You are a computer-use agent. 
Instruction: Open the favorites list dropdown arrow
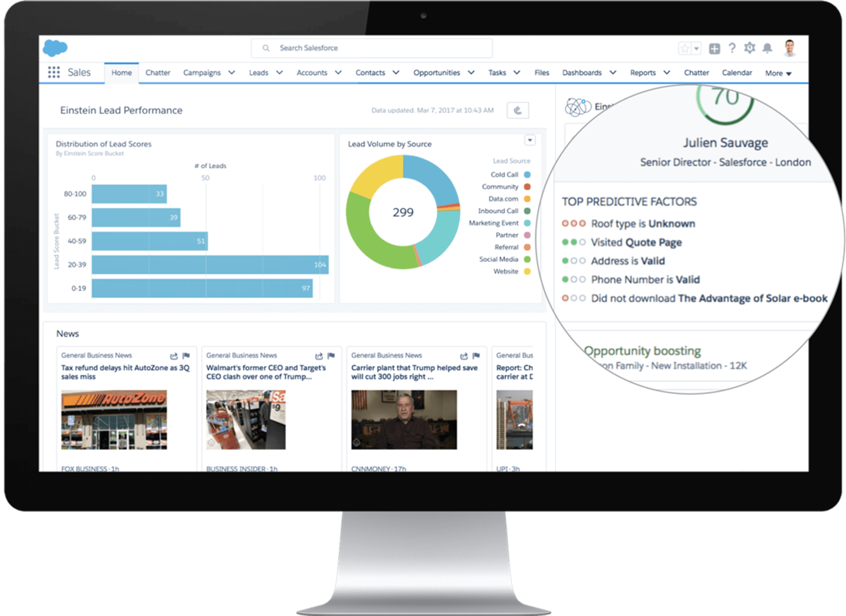click(696, 48)
